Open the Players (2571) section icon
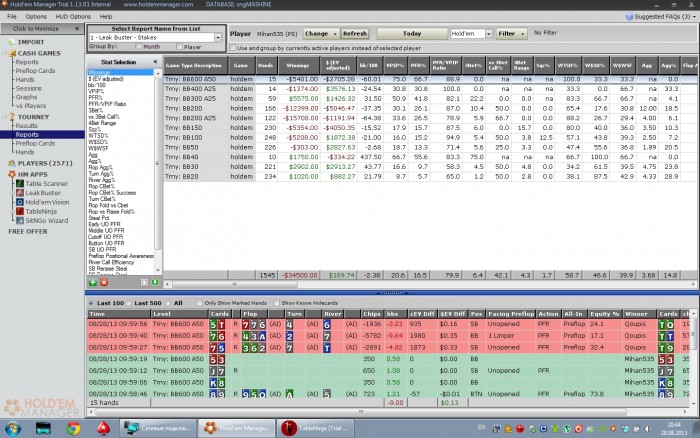Screen dimensions: 700x438 click(12, 163)
